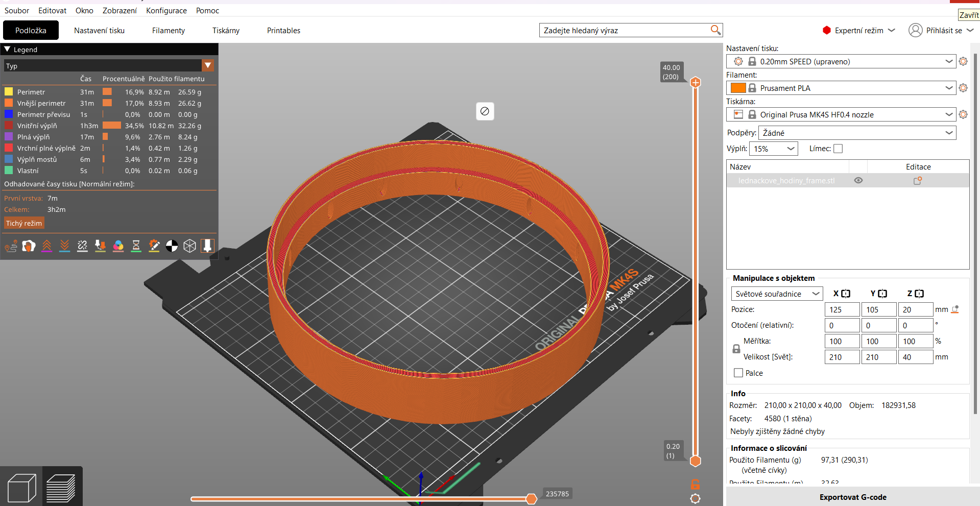Click Přihlásit se login button
Image resolution: width=980 pixels, height=506 pixels.
(941, 30)
